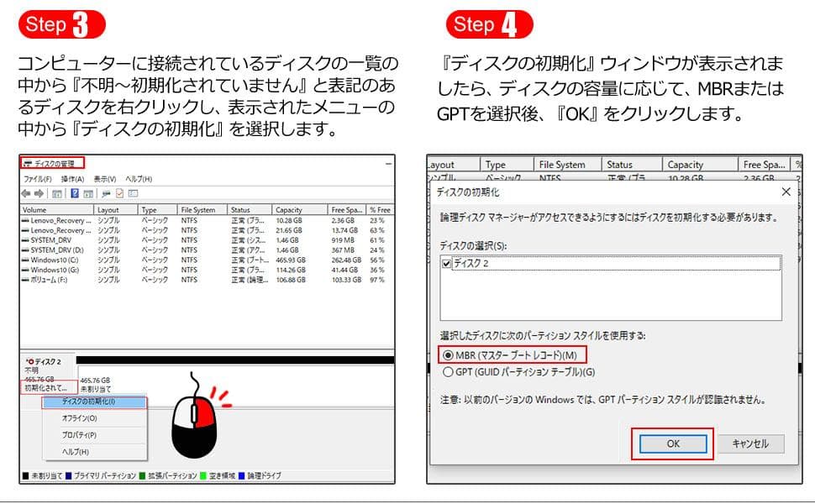Open the 表示(V) menu
Image resolution: width=815 pixels, height=504 pixels.
pos(105,179)
